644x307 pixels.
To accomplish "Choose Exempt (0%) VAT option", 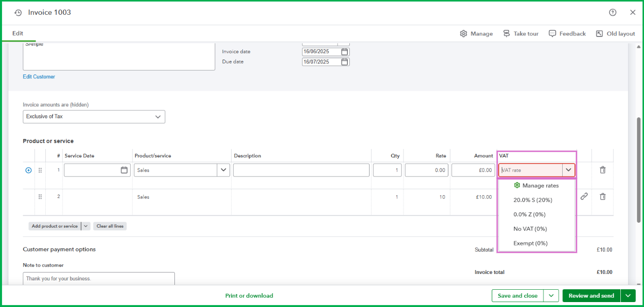I will click(531, 243).
